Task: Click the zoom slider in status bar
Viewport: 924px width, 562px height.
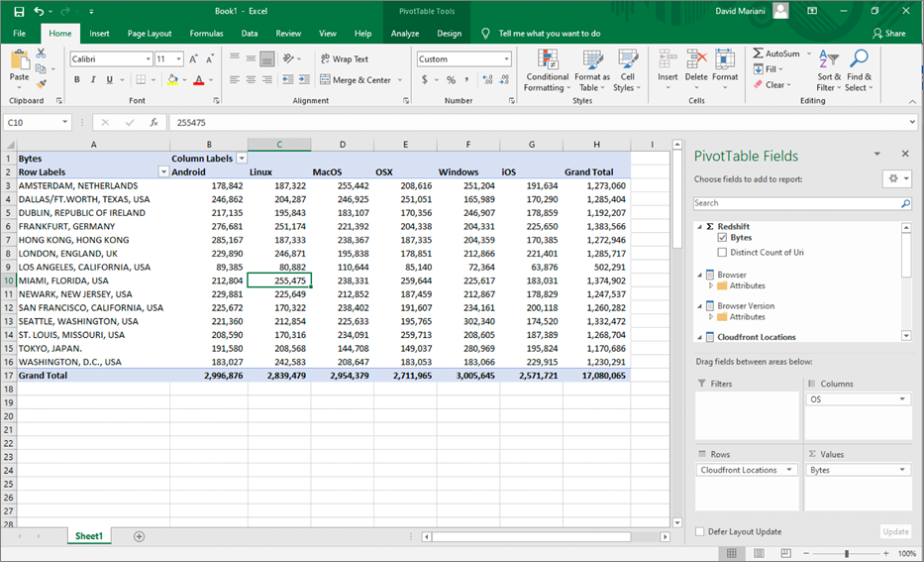Action: (846, 553)
